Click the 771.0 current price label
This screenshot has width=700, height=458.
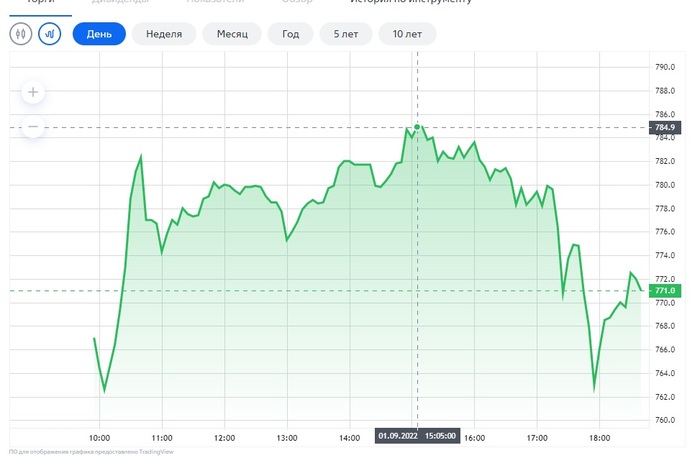pyautogui.click(x=665, y=291)
